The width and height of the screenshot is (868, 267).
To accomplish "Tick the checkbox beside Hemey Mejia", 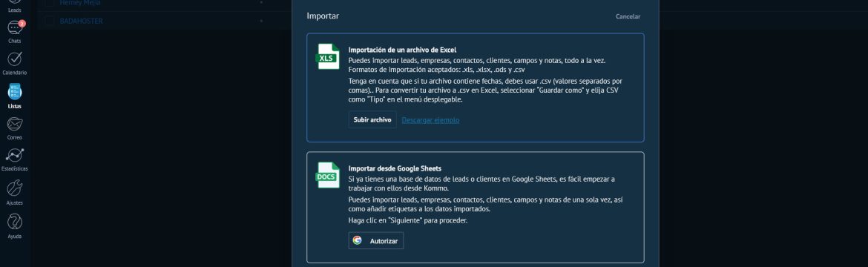I will [50, 3].
